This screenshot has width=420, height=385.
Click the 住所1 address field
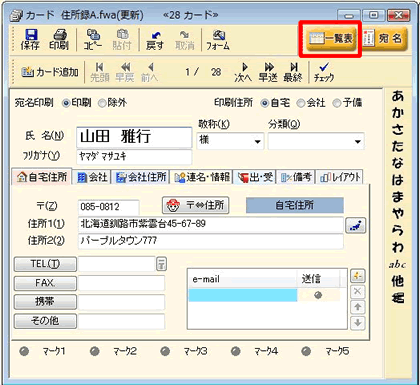[210, 224]
